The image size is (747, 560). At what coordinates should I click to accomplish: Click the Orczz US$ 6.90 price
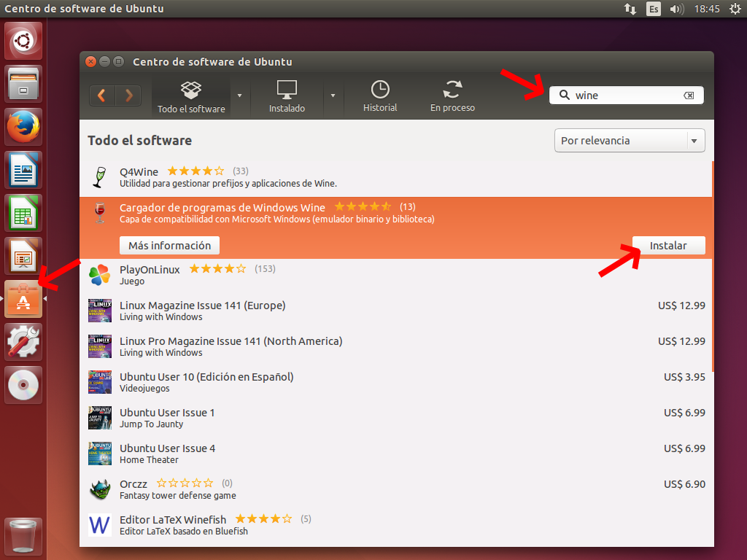pos(684,484)
